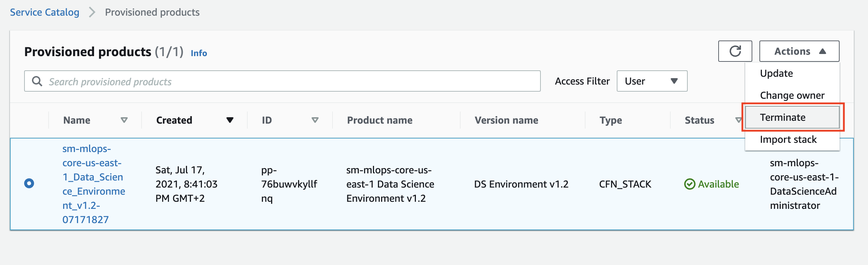The height and width of the screenshot is (265, 868).
Task: Open the sm-mlops-core-us-east-1 product name link
Action: click(93, 184)
